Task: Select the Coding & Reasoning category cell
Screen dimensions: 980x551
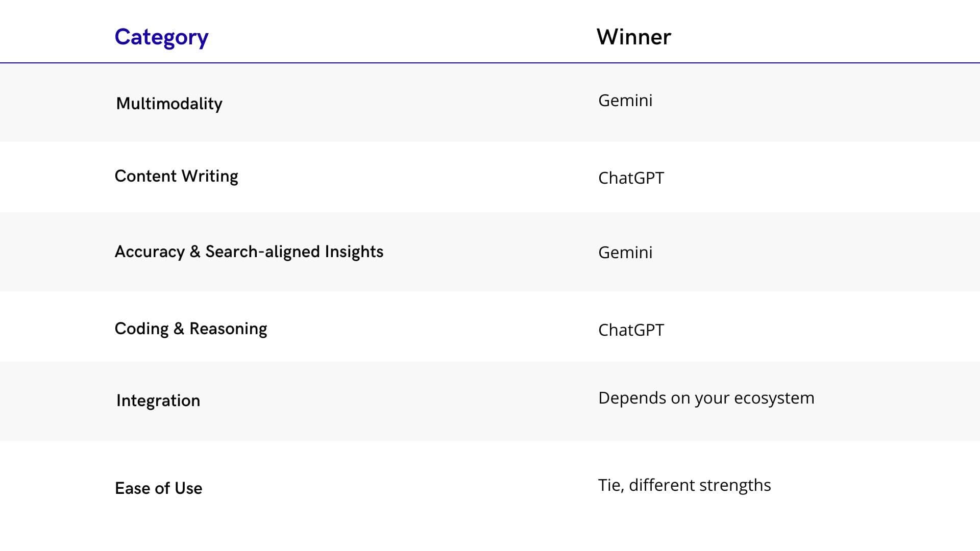Action: click(x=190, y=329)
